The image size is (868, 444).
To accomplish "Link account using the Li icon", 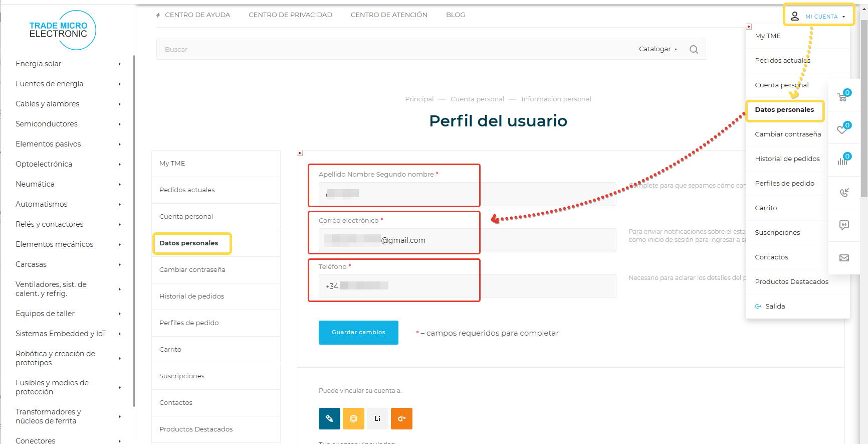I will tap(377, 418).
